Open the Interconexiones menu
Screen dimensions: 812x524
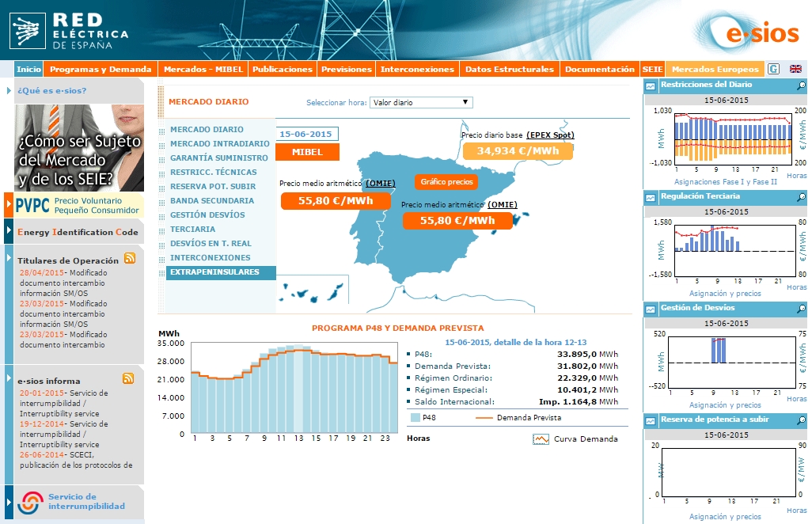click(x=417, y=69)
